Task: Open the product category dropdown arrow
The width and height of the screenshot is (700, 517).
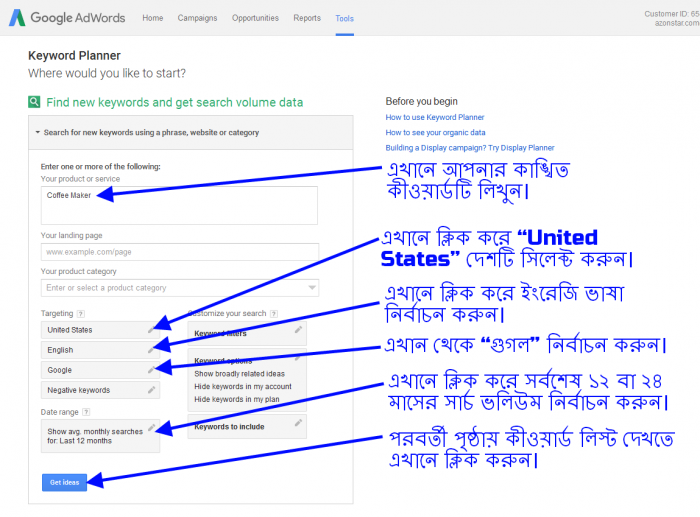Action: click(x=312, y=288)
